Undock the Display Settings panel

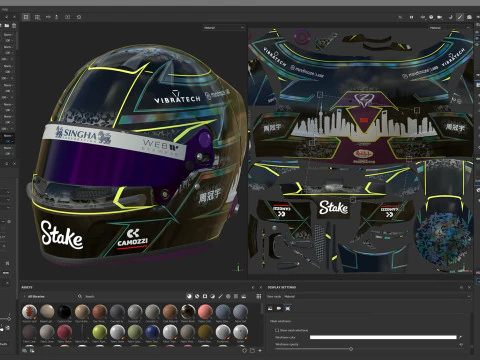(x=462, y=287)
